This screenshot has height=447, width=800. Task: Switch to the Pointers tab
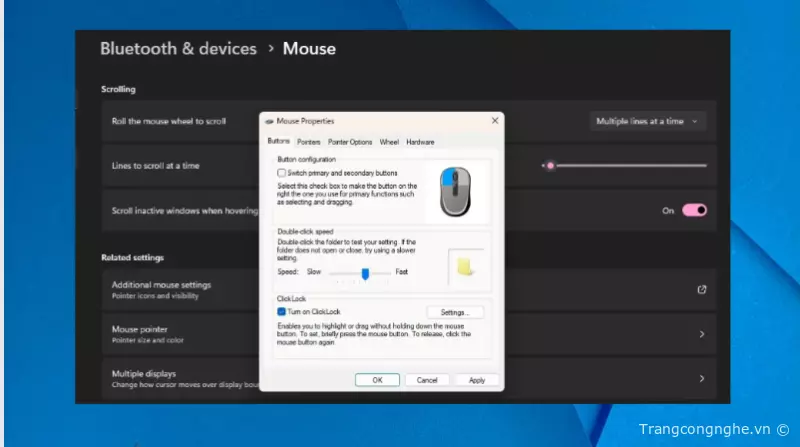coord(309,142)
